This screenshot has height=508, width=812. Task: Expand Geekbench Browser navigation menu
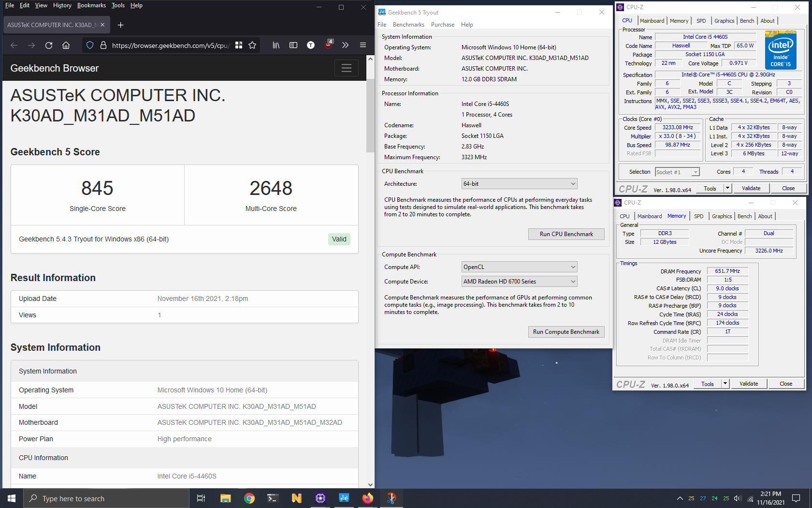pyautogui.click(x=347, y=68)
